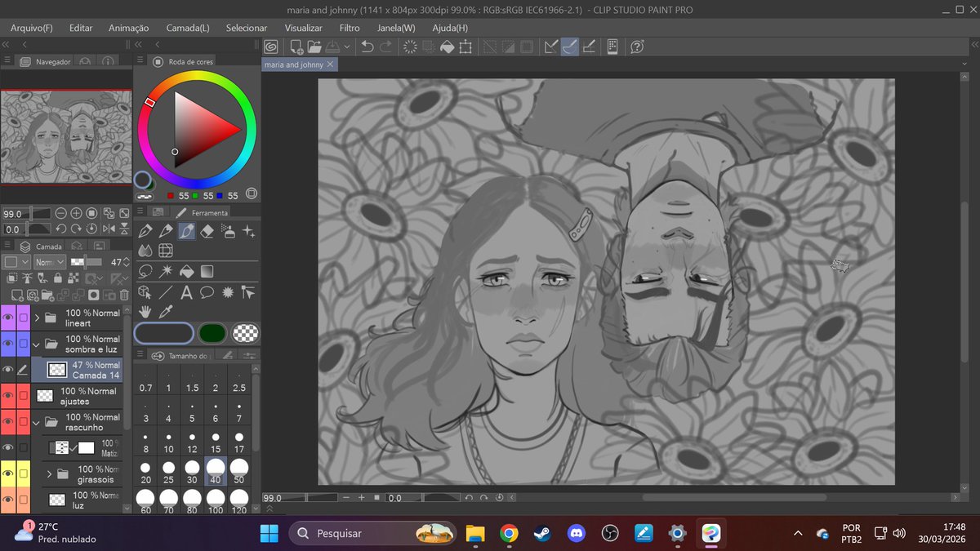980x551 pixels.
Task: Select brush size 100
Action: pyautogui.click(x=216, y=502)
